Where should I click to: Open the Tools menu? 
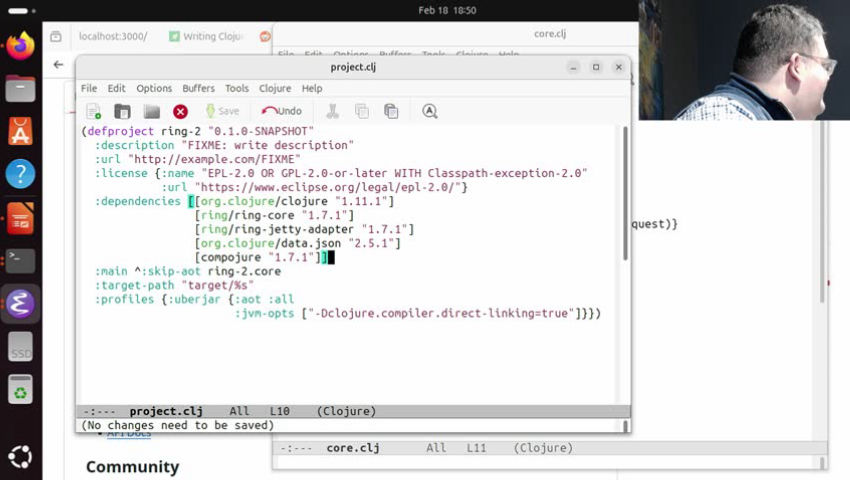click(x=237, y=88)
